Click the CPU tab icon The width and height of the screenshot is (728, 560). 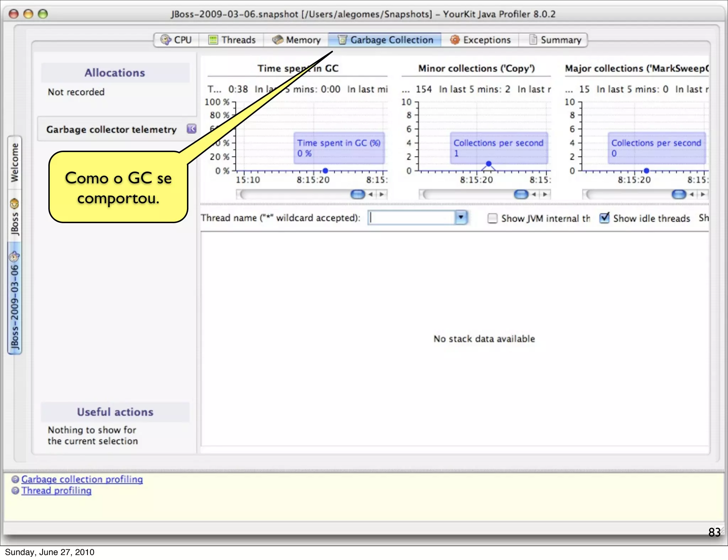(165, 40)
